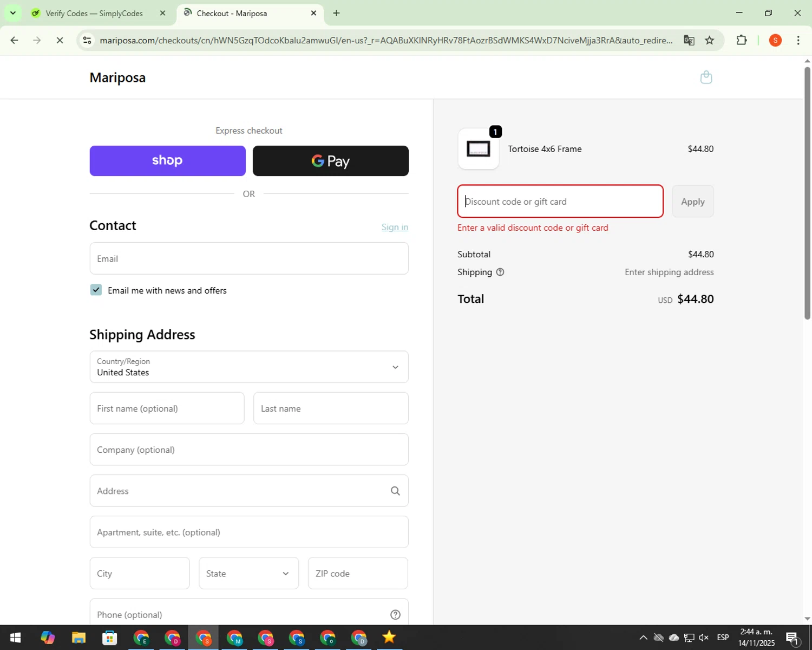Screen dimensions: 812x650
Task: Click the address bar URL
Action: tap(386, 40)
